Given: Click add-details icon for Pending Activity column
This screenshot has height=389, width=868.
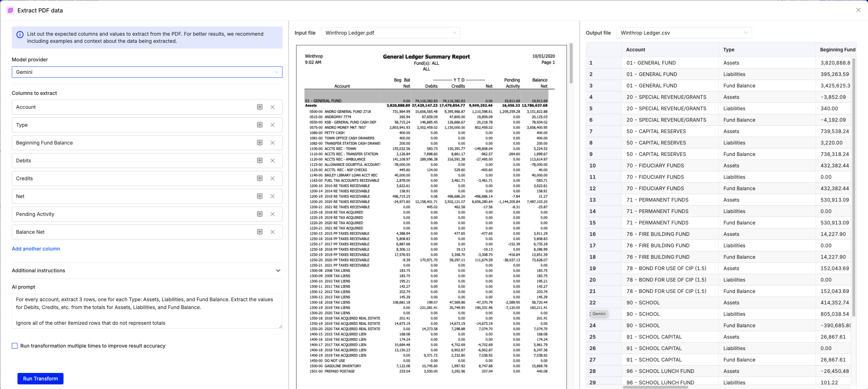Looking at the screenshot, I should [x=260, y=214].
